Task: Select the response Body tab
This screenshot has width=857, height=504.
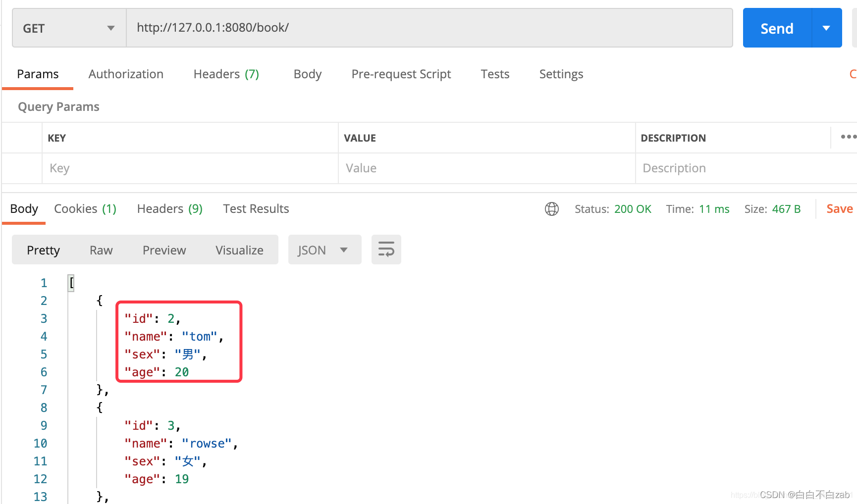Action: click(x=24, y=209)
